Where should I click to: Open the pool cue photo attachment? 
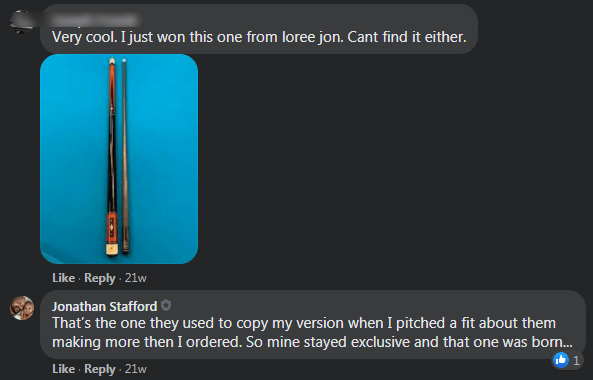coord(119,159)
